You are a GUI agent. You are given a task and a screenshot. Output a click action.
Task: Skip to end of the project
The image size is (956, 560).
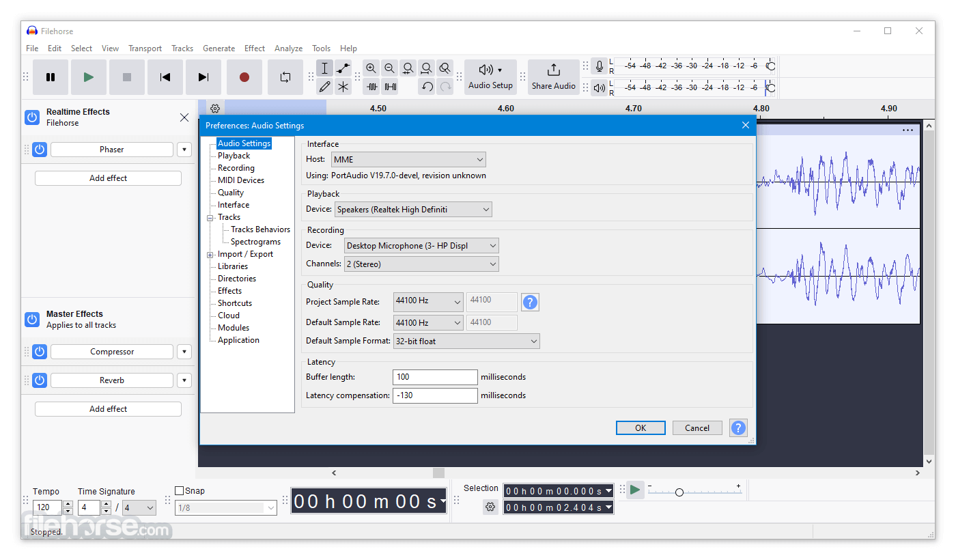(203, 77)
